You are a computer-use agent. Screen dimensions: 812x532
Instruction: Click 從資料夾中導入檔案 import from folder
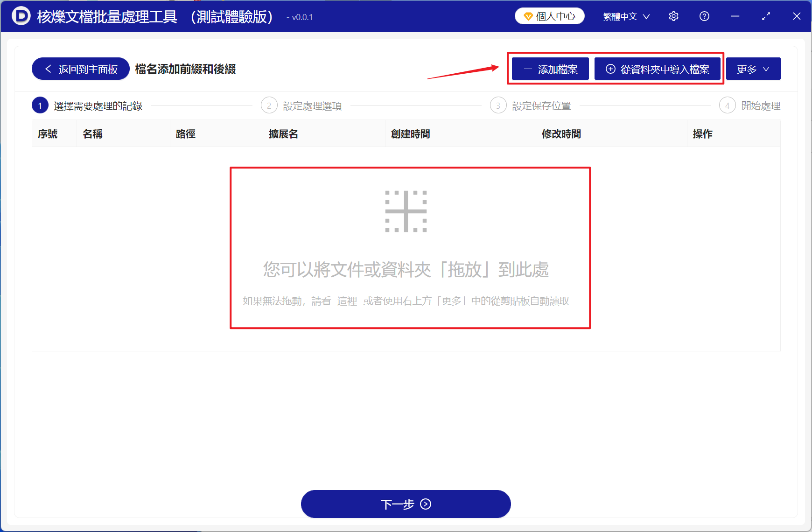click(658, 69)
